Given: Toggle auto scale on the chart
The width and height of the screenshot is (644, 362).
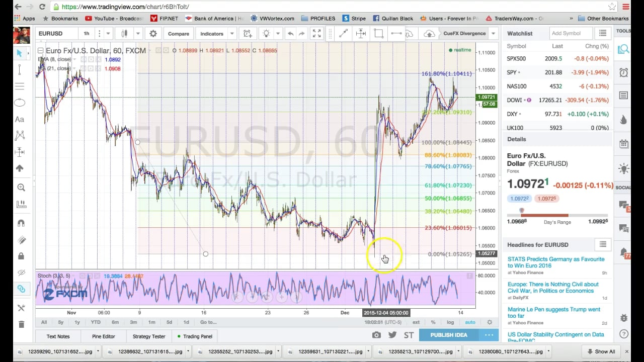Looking at the screenshot, I should pos(470,322).
